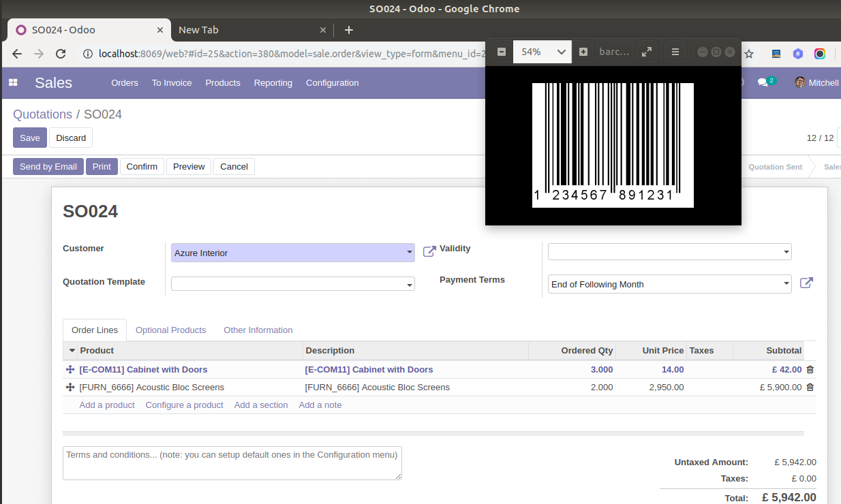
Task: Grab the Cabinet with Doors row handle
Action: pos(70,370)
